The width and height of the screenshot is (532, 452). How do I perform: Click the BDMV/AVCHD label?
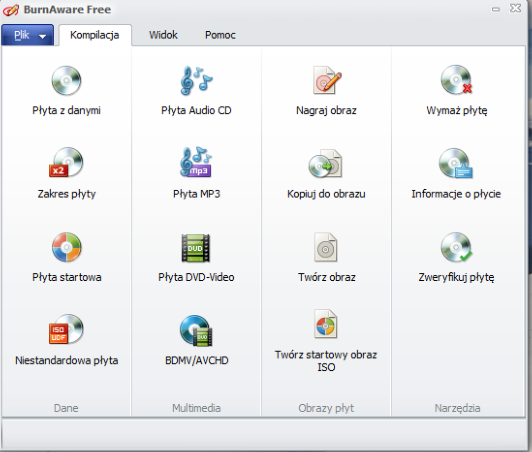click(x=196, y=360)
